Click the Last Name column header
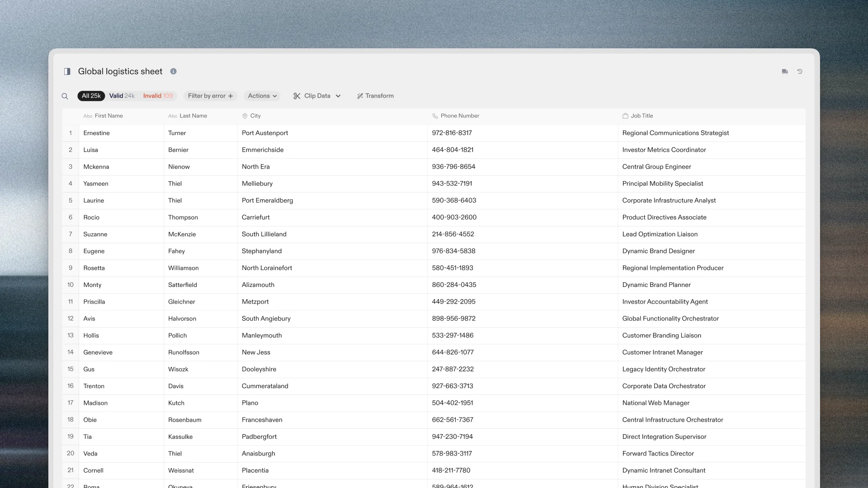Image resolution: width=868 pixels, height=488 pixels. tap(193, 116)
